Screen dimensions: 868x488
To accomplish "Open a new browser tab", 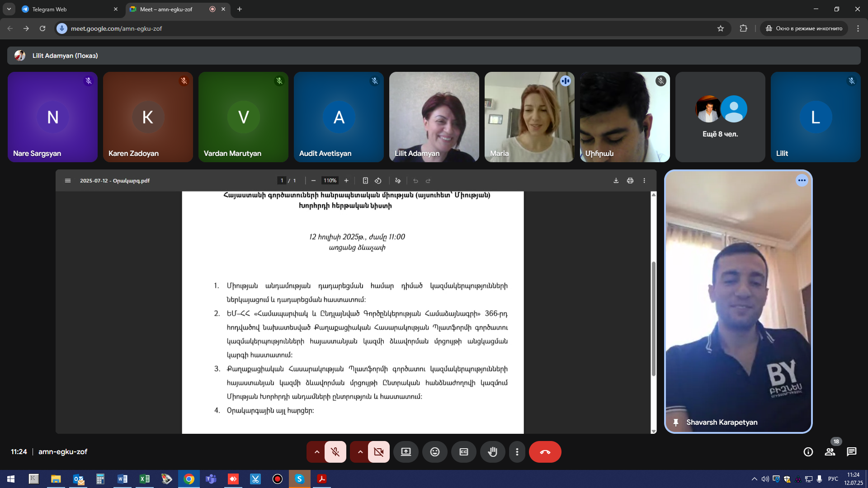I will click(240, 9).
